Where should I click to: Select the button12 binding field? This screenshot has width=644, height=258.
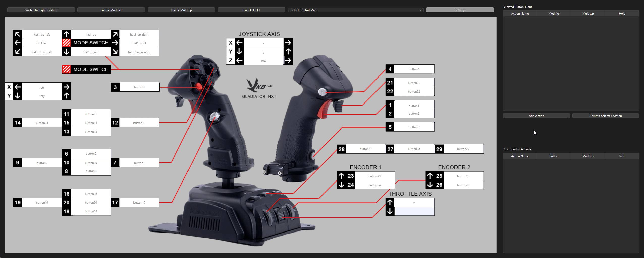[x=139, y=123]
